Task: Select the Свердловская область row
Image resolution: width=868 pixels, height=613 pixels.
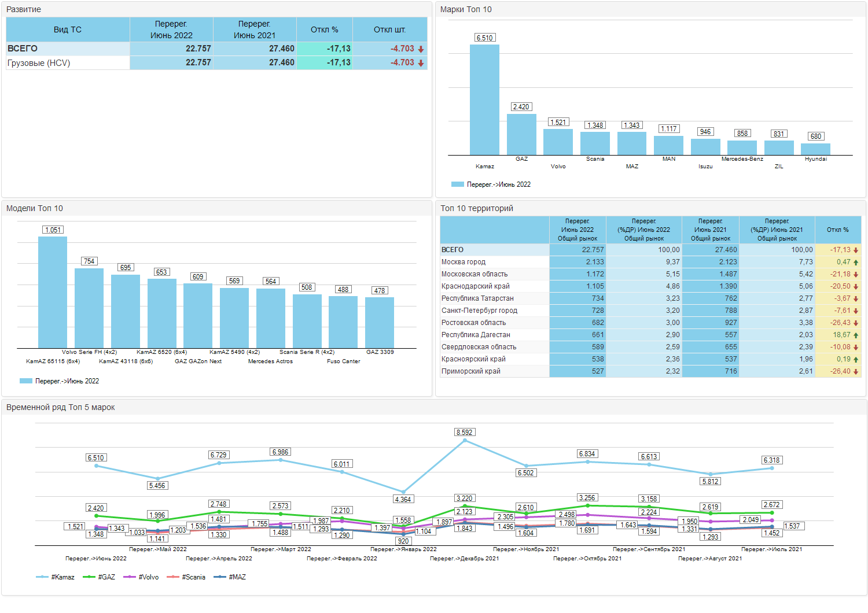Action: pos(650,347)
